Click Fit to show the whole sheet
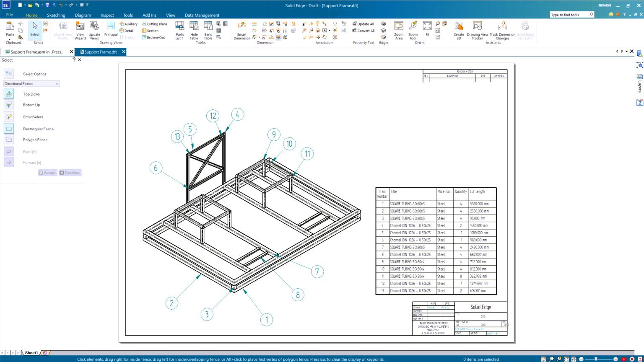The height and width of the screenshot is (362, 644). click(427, 30)
